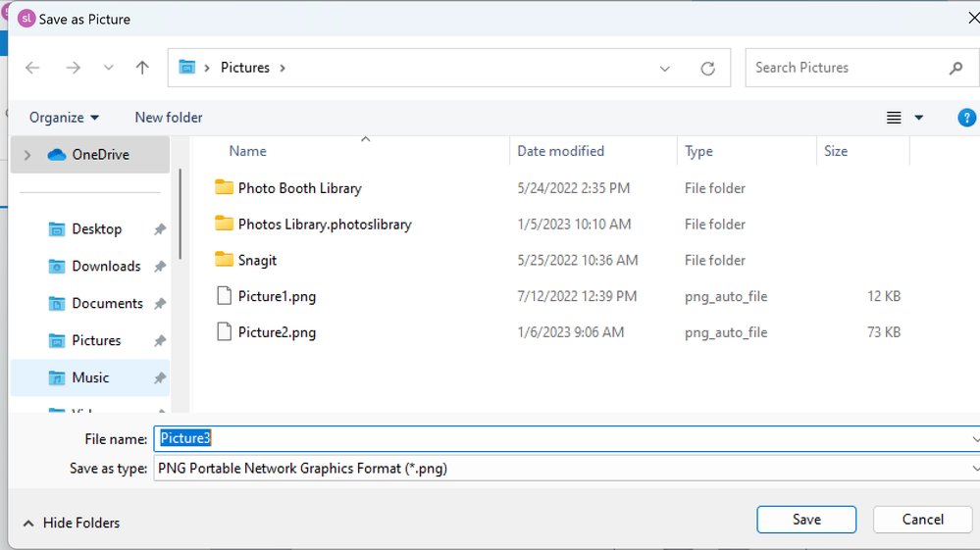980x550 pixels.
Task: Sort by Date modified column
Action: pos(561,151)
